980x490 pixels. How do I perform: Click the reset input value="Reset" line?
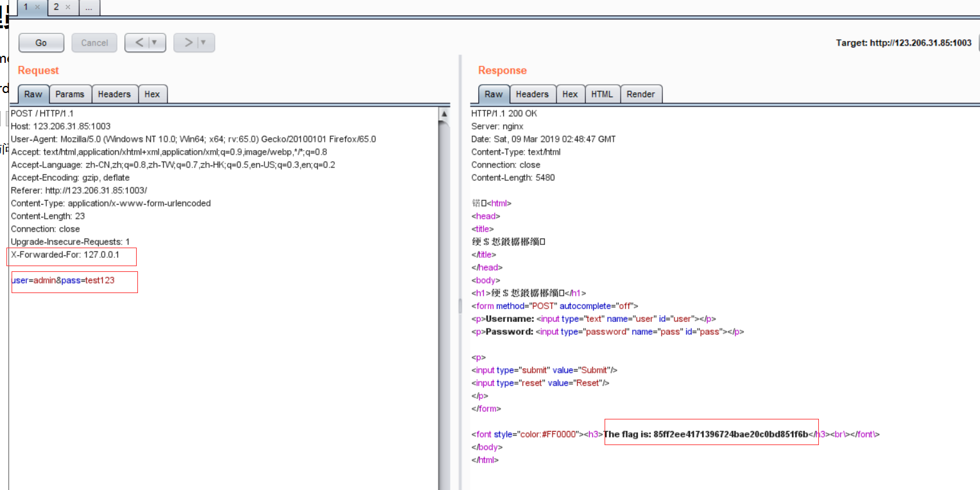click(540, 383)
